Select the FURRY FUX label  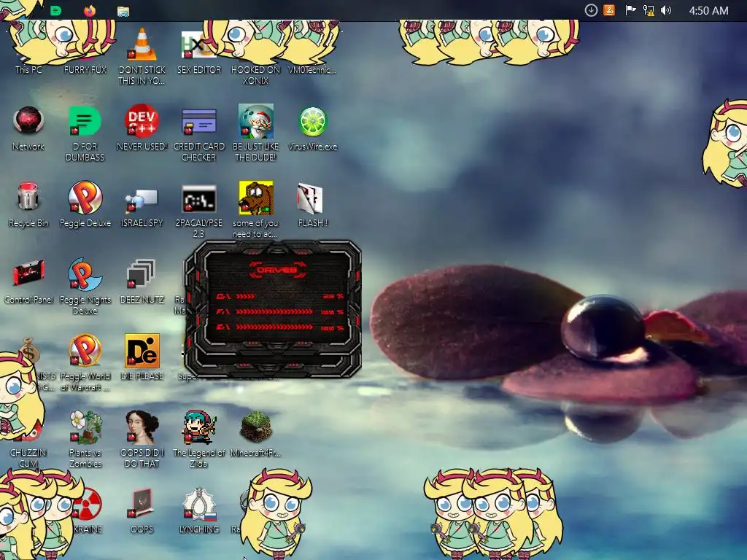click(x=85, y=70)
